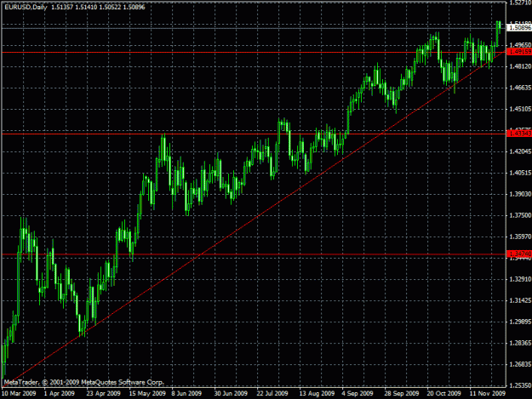Click the 15 May 2009 date label
Image resolution: width=532 pixels, height=399 pixels.
(147, 394)
